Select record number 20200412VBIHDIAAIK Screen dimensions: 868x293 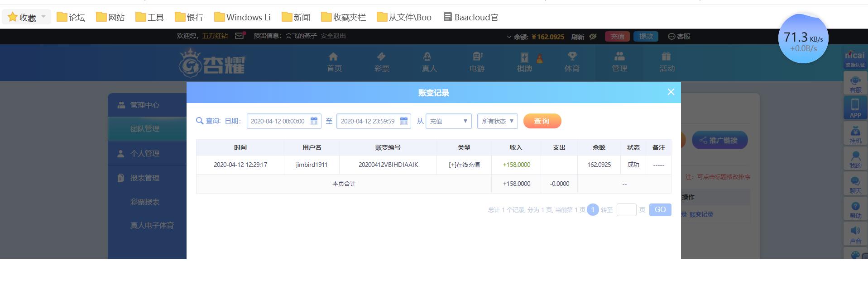pyautogui.click(x=388, y=165)
